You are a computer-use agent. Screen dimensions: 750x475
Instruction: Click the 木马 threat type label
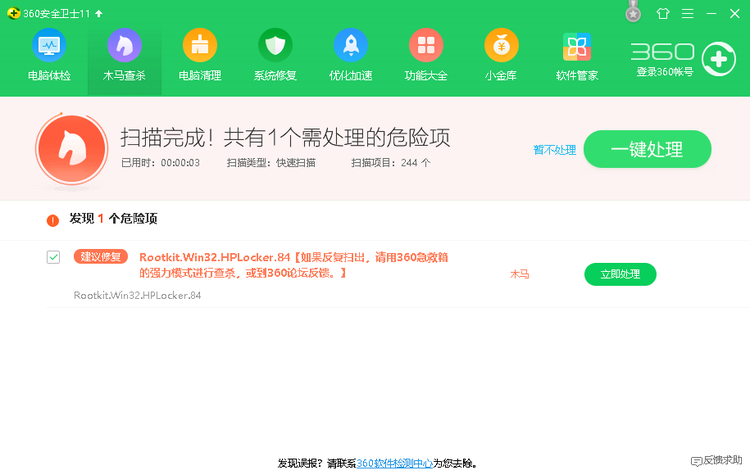519,274
